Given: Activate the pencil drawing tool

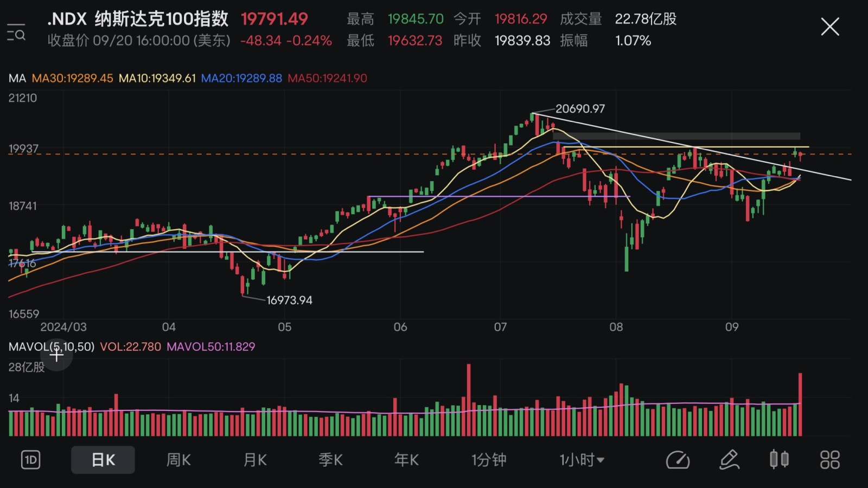Looking at the screenshot, I should 729,460.
